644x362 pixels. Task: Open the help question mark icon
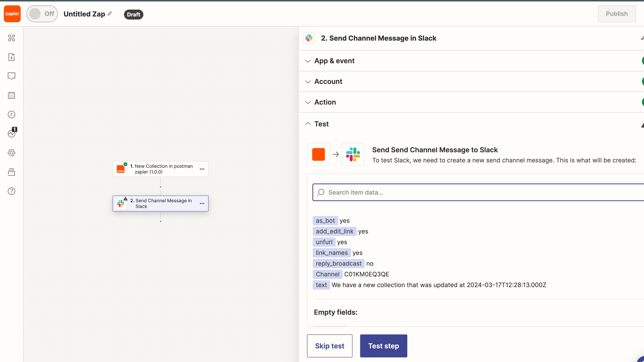pyautogui.click(x=11, y=191)
